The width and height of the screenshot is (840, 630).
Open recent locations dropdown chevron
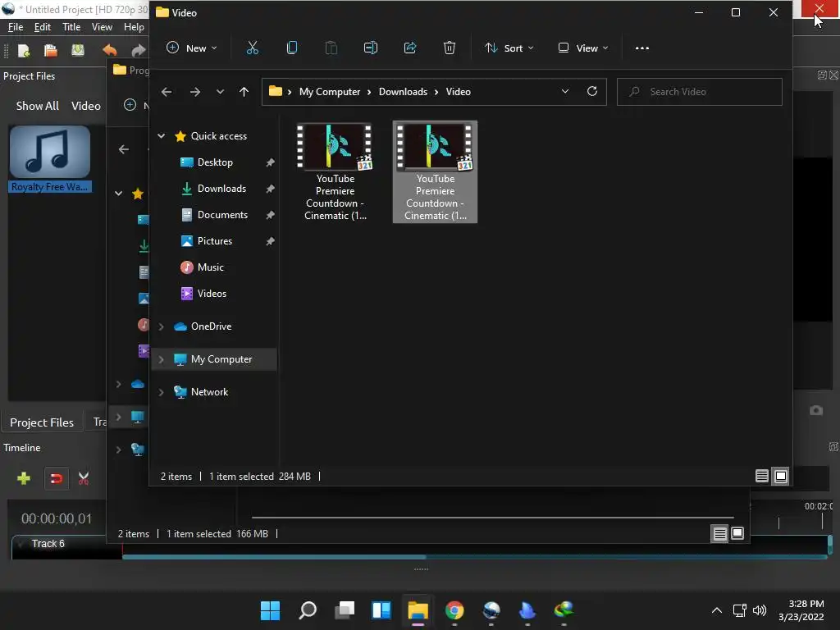(x=220, y=92)
